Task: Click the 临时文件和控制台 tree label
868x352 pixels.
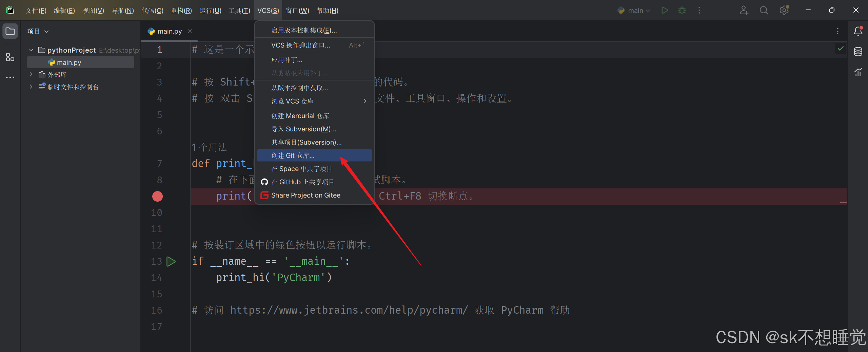Action: point(73,87)
